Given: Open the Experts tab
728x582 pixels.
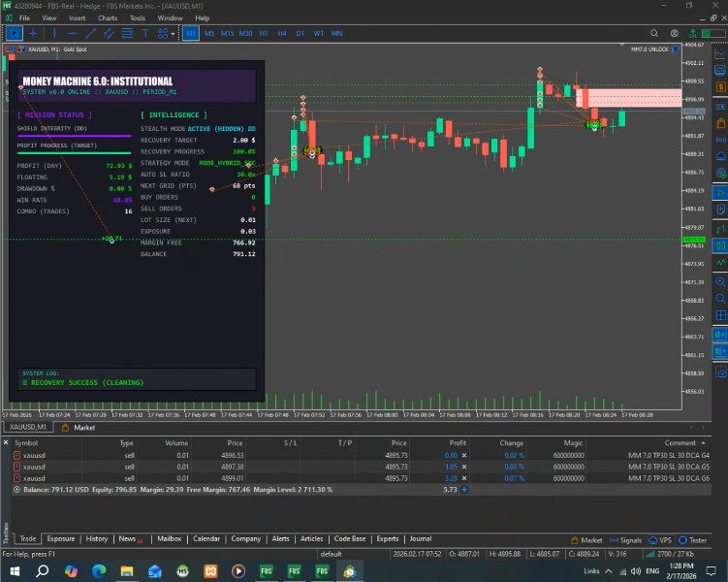Looking at the screenshot, I should click(x=387, y=538).
